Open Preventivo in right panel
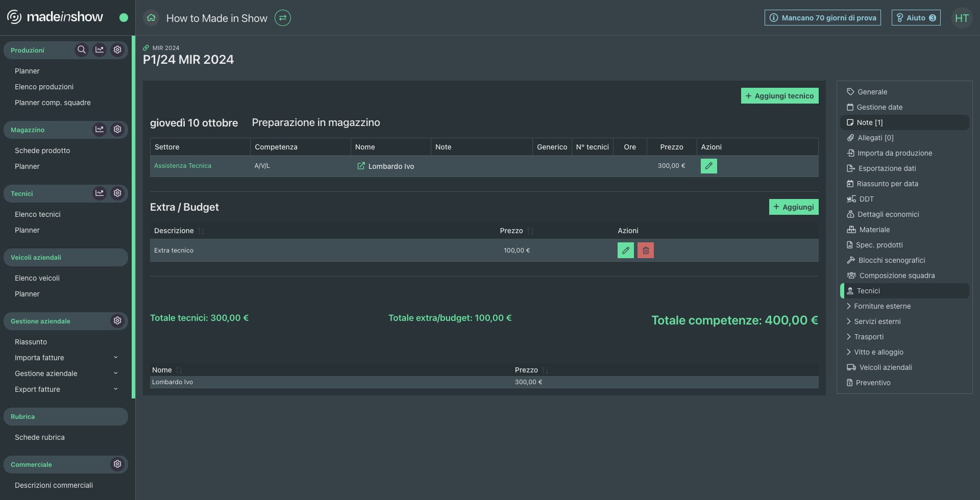The image size is (980, 500). [x=904, y=383]
